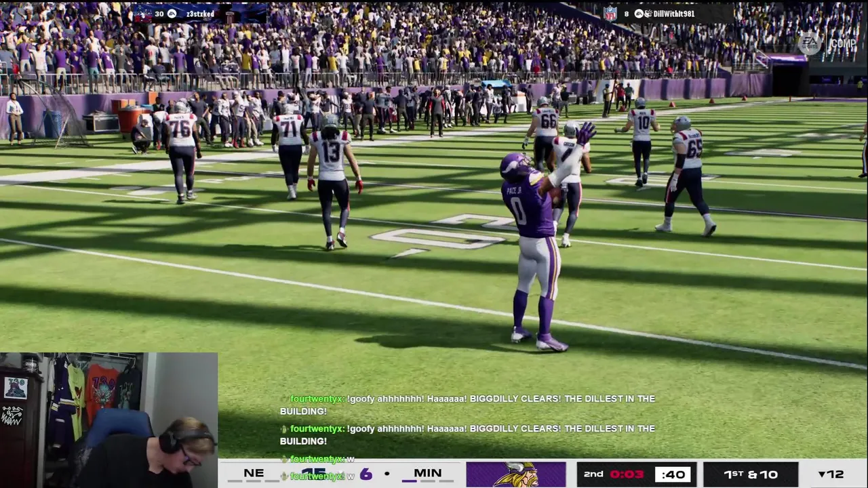Click the Minnesota Vikings logo in the scorebar
Image resolution: width=868 pixels, height=488 pixels.
[515, 474]
